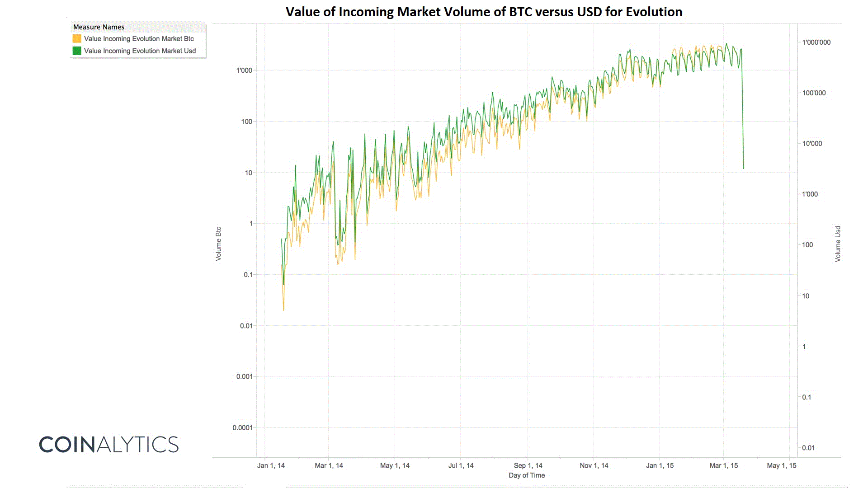The height and width of the screenshot is (488, 868).
Task: Click the 1'000'000 tick on the Usd axis
Action: (816, 42)
